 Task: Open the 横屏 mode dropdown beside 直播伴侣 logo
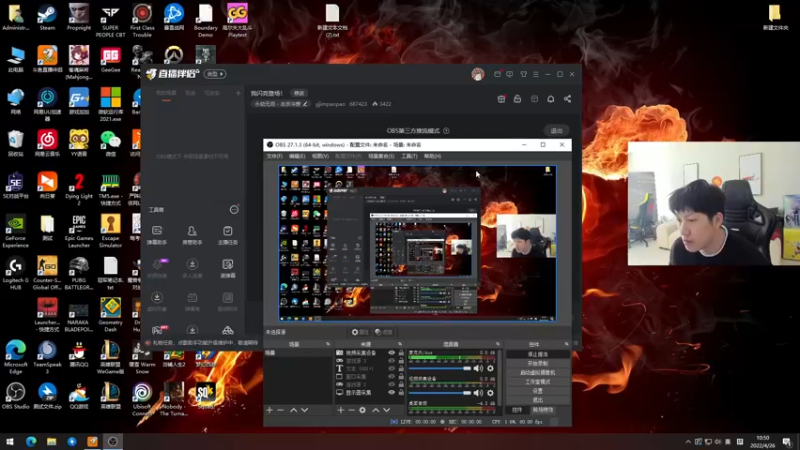pos(214,74)
